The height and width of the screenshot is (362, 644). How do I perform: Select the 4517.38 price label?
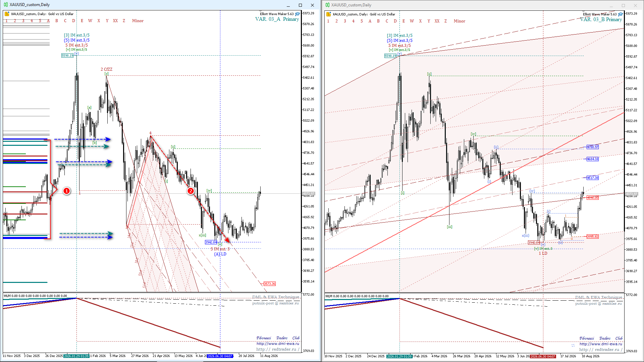tap(593, 178)
